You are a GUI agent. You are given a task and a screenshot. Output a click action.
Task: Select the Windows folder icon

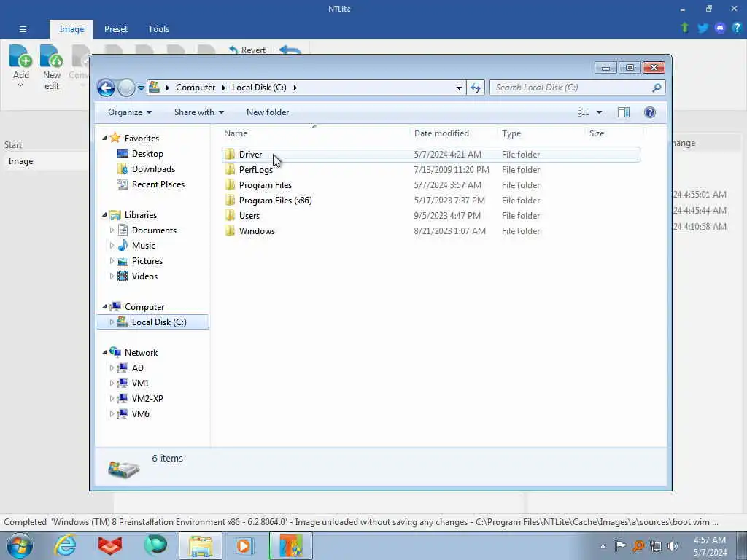(x=230, y=231)
